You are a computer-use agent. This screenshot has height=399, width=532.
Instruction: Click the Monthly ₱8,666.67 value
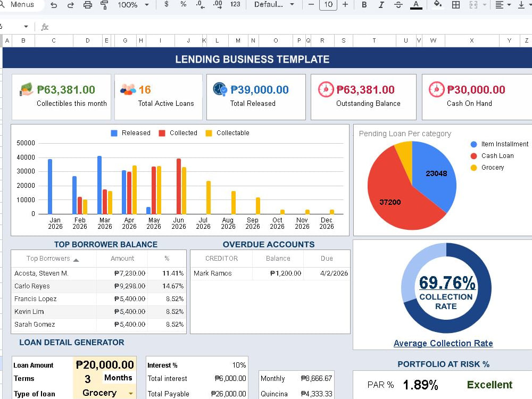click(316, 378)
